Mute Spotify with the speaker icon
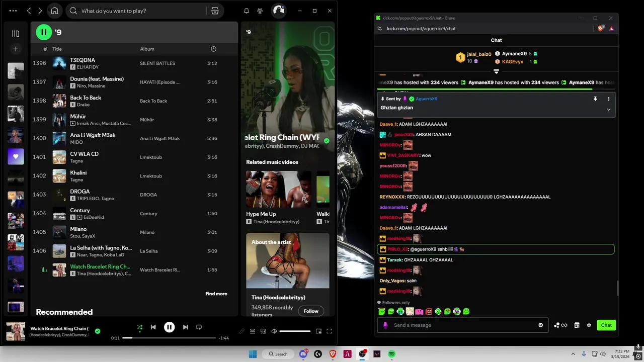This screenshot has height=362, width=644. (274, 331)
